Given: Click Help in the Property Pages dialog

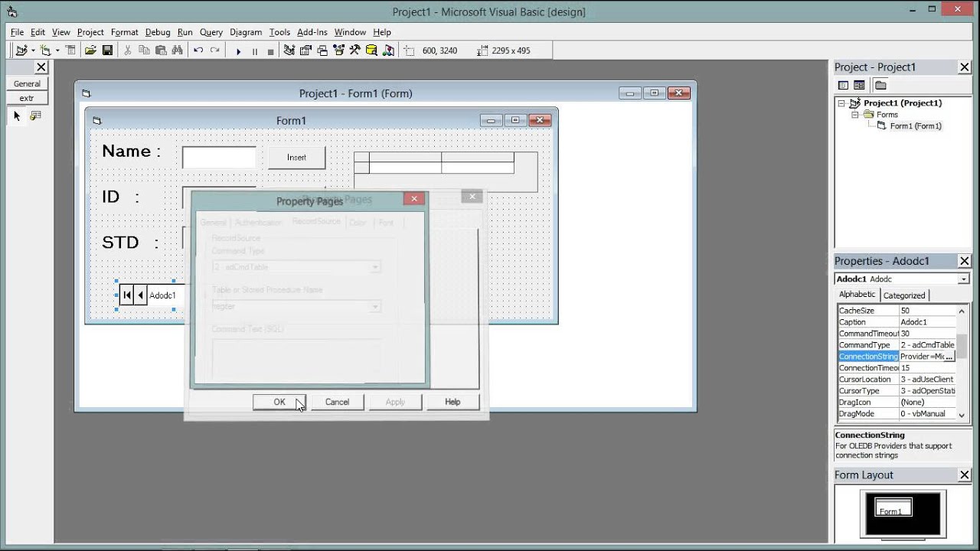Looking at the screenshot, I should (452, 402).
